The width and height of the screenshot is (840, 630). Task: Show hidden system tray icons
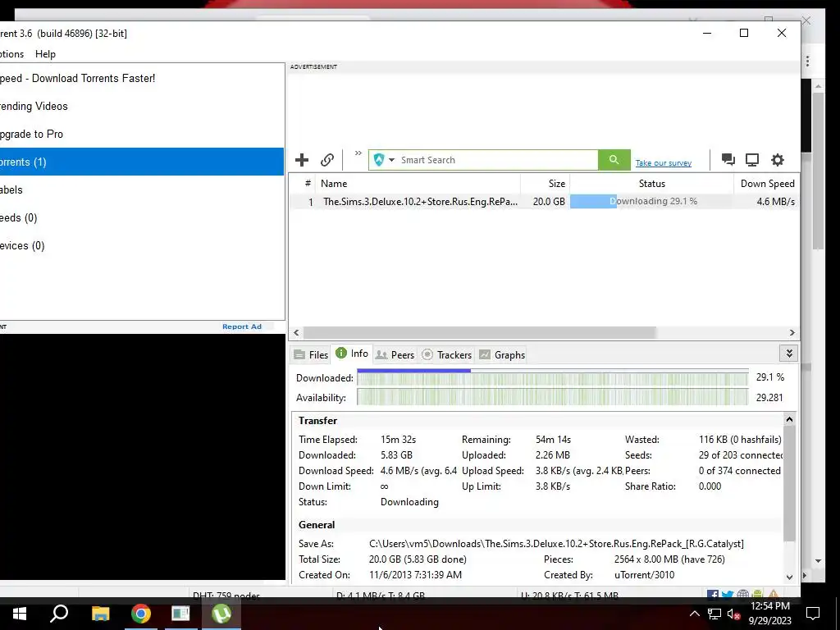click(x=694, y=614)
